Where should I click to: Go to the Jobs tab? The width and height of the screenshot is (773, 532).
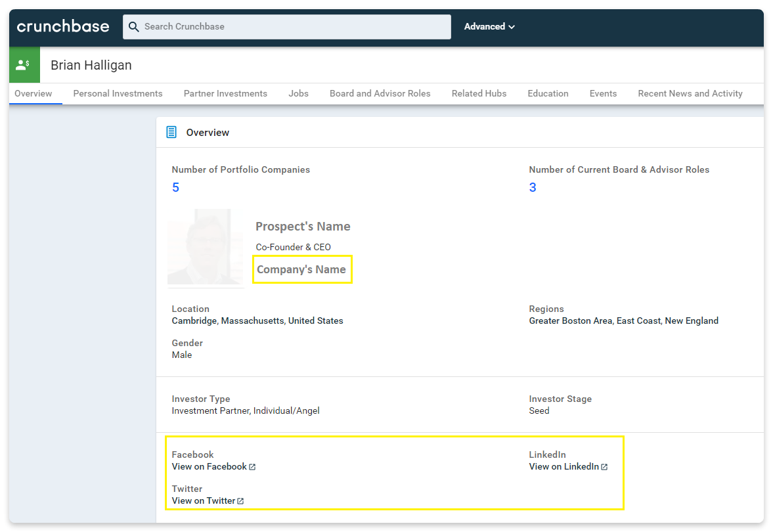pyautogui.click(x=298, y=94)
